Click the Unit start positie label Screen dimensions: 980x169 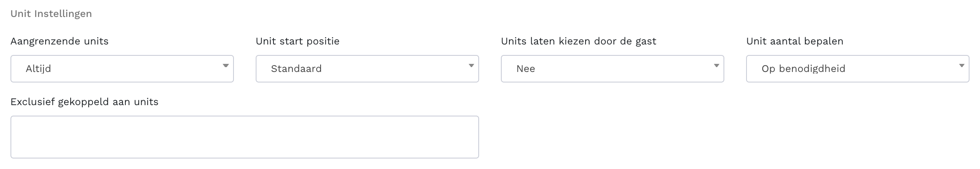coord(298,41)
